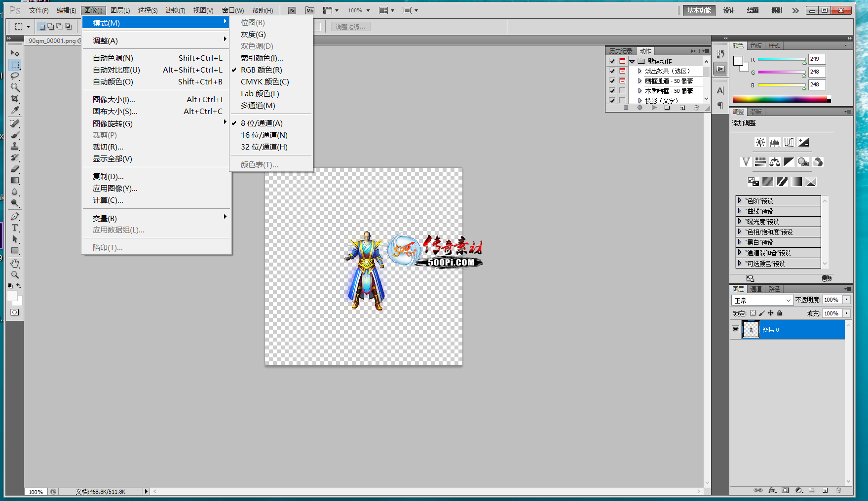
Task: Click the 调整边缘... button
Action: 351,27
